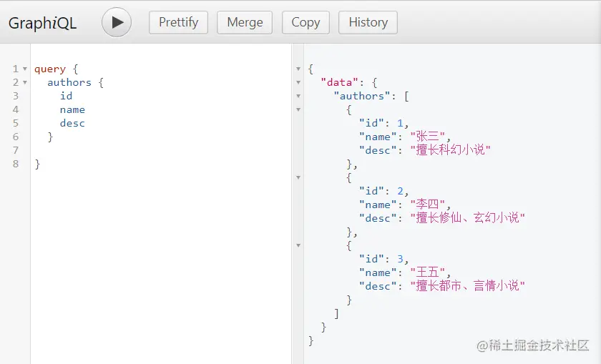
Task: Collapse the "authors" array in the results
Action: [298, 97]
